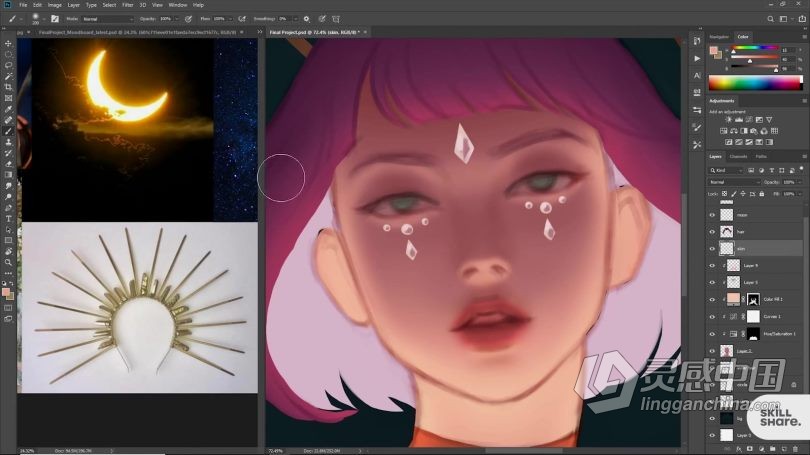The image size is (810, 455).
Task: Open smoothing options gear icon
Action: [x=306, y=19]
